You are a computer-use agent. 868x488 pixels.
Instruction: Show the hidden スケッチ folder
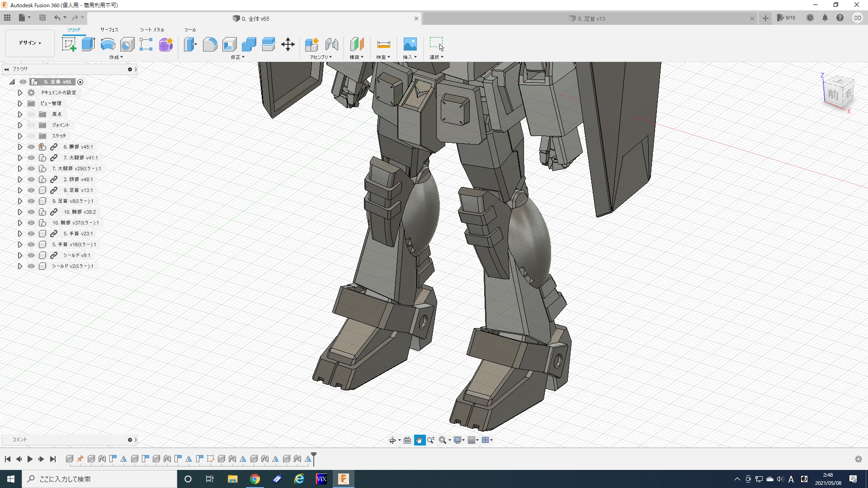(31, 136)
